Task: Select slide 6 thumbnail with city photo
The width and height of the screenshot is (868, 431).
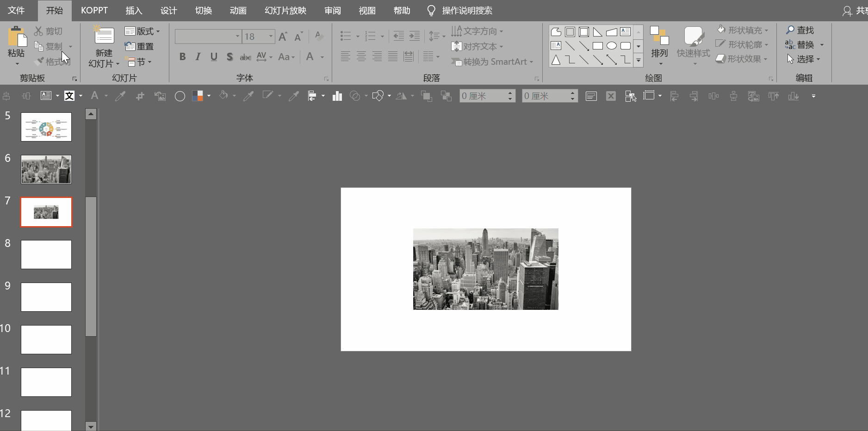Action: (x=46, y=169)
